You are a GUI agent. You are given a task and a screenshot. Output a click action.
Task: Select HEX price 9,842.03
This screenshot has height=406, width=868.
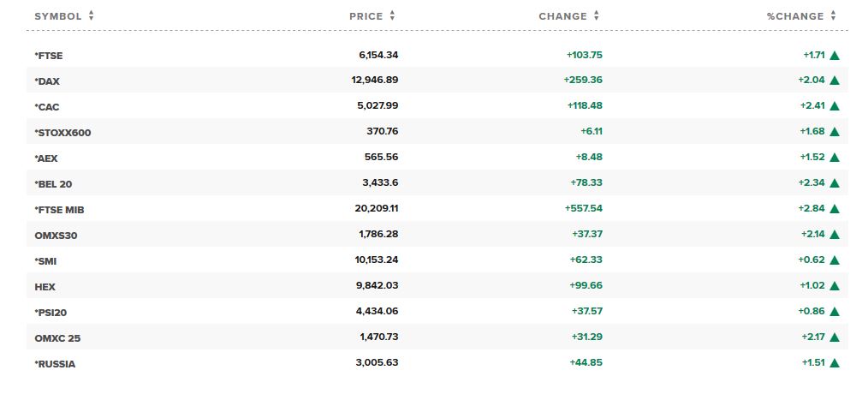[x=378, y=285]
